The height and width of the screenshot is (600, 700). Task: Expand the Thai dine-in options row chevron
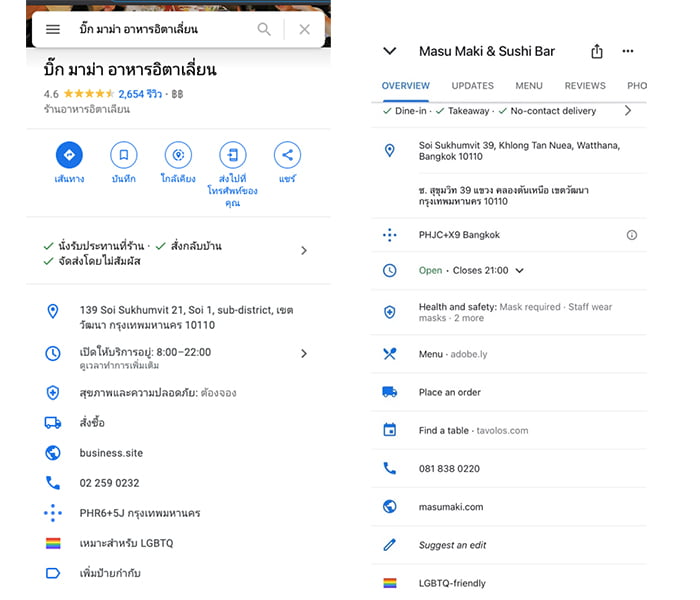[x=304, y=250]
